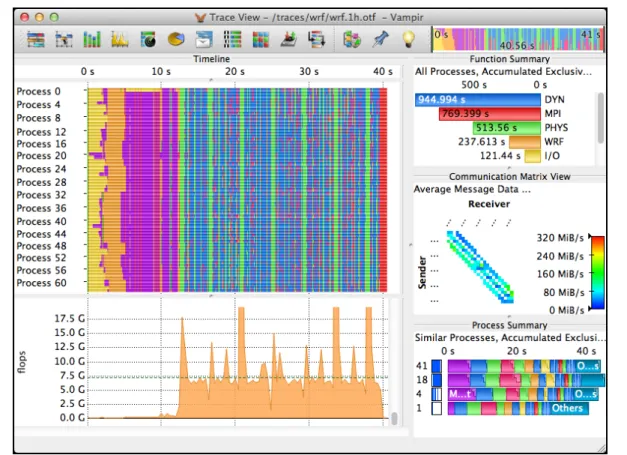This screenshot has width=627, height=455.
Task: Click the flops counter chart scrollbar
Action: tap(394, 418)
